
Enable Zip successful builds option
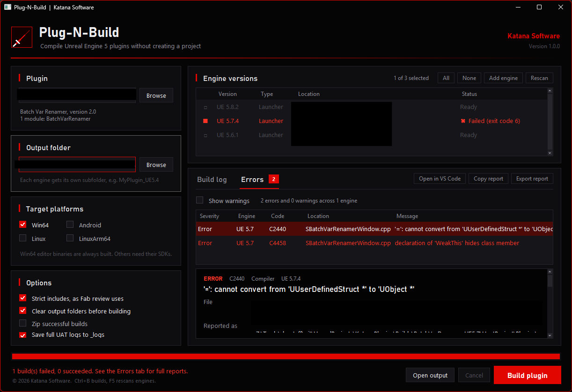22,323
